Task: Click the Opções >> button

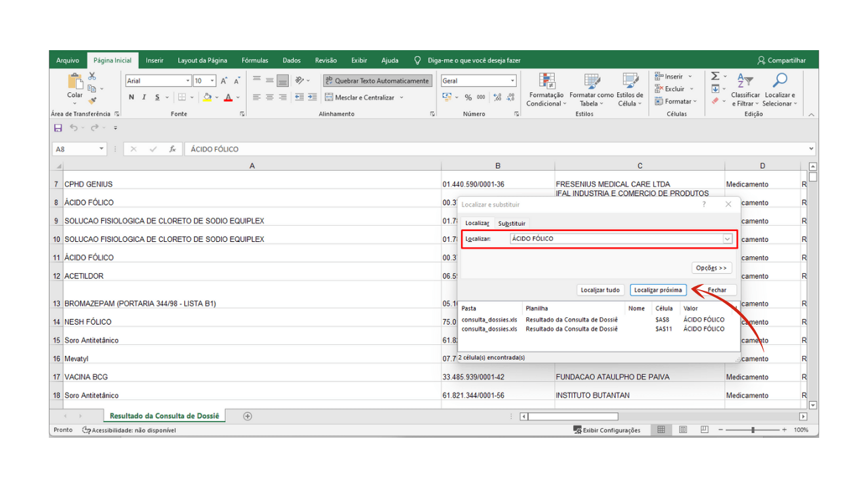Action: [711, 268]
